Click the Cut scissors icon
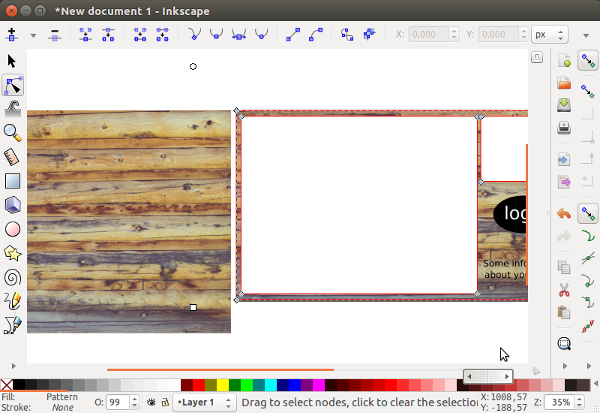Image resolution: width=600 pixels, height=413 pixels. click(564, 291)
